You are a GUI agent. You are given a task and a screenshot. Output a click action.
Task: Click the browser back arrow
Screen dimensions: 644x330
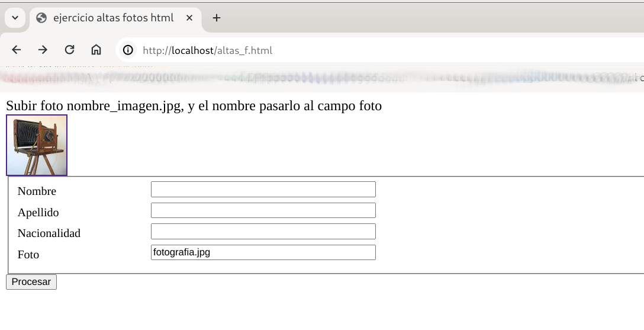(17, 50)
